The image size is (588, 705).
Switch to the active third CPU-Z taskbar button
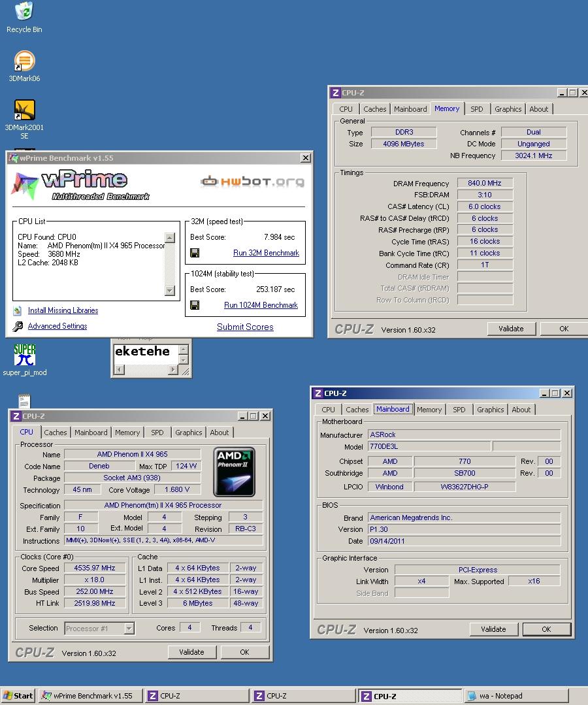tap(410, 696)
